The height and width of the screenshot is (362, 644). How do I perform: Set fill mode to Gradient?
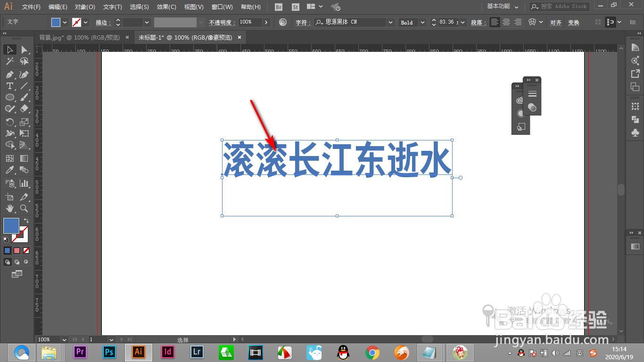17,251
